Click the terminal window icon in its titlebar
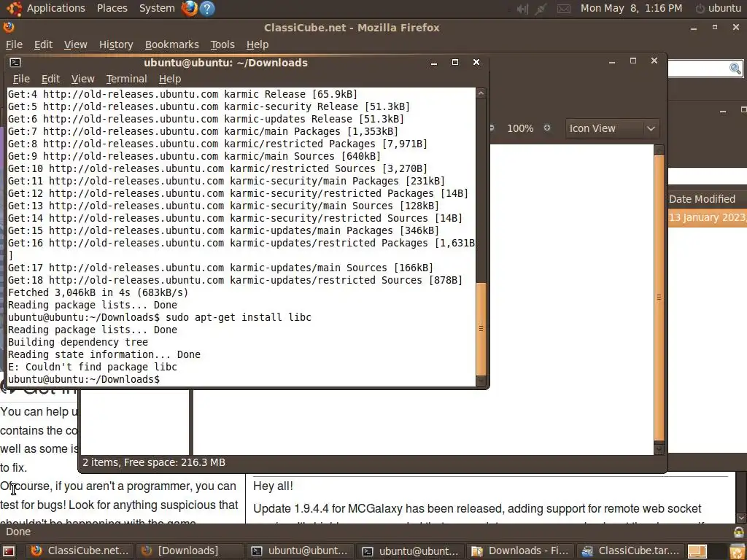747x560 pixels. pyautogui.click(x=15, y=63)
